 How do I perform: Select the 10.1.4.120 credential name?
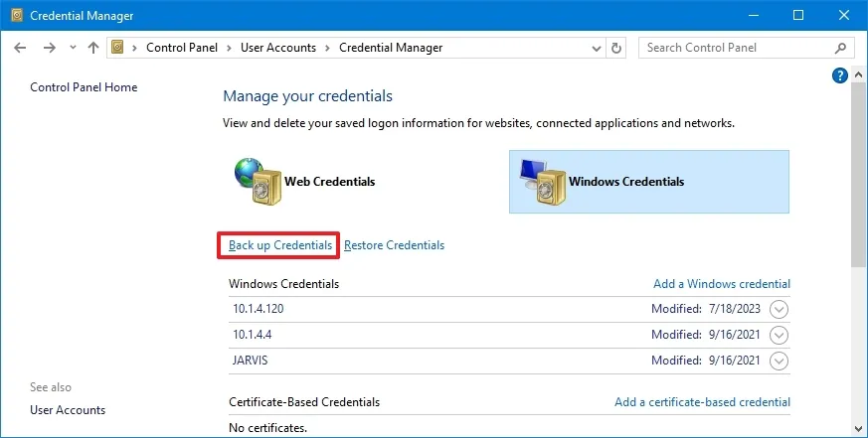pos(258,309)
